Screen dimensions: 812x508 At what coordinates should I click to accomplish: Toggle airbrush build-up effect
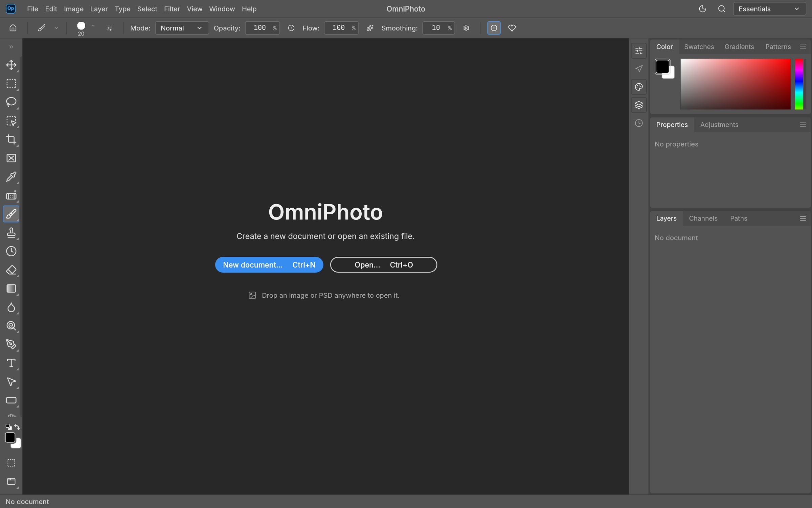tap(370, 28)
